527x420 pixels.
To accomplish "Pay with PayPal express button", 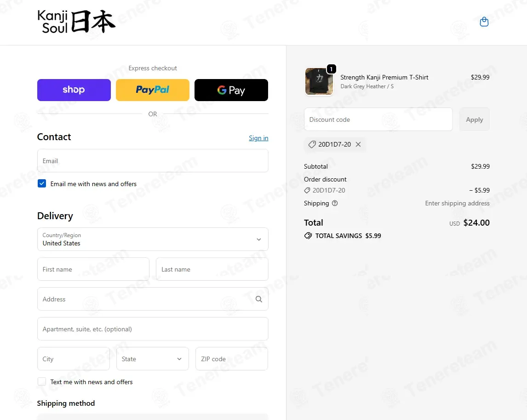I will coord(153,90).
